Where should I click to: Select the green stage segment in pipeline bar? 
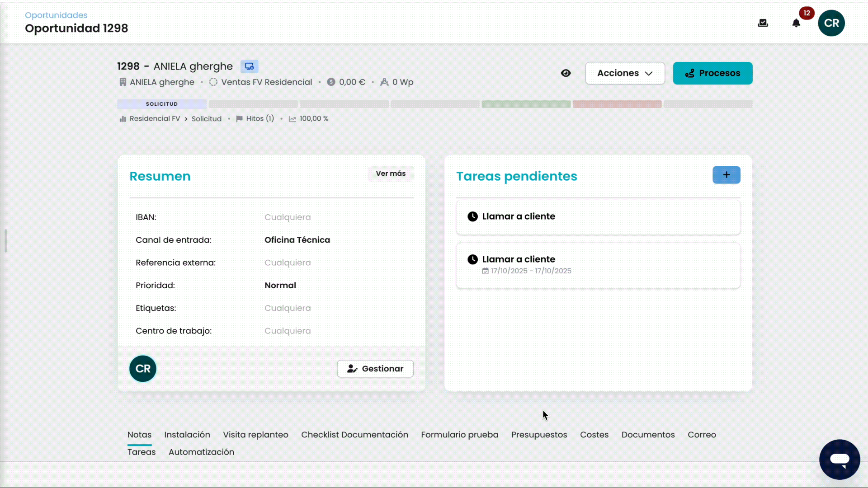pyautogui.click(x=526, y=104)
